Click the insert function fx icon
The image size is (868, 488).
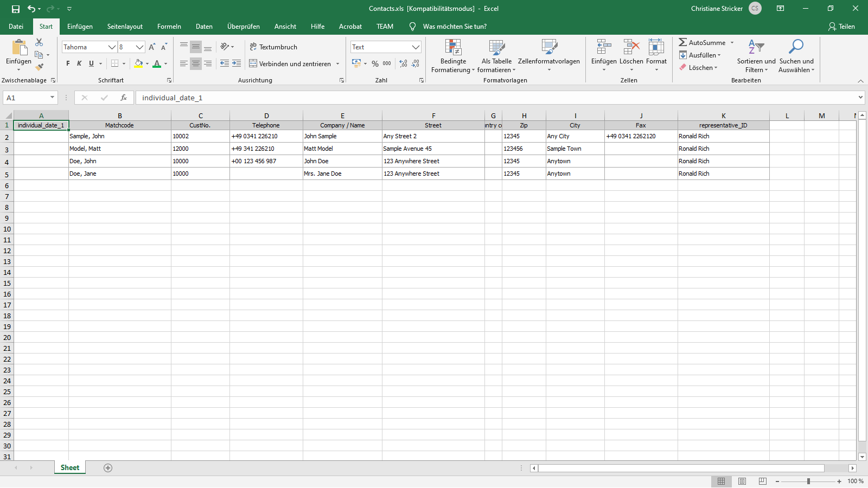point(124,98)
